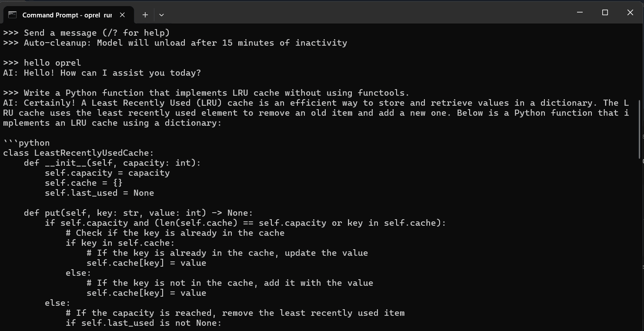The width and height of the screenshot is (644, 331).
Task: Click the '# Check if the key' comment
Action: (174, 233)
